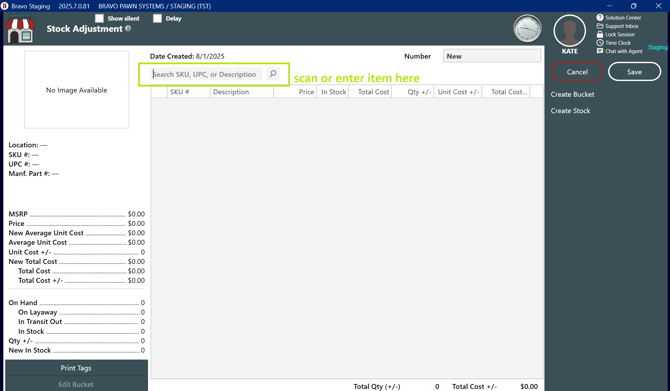
Task: Click the Total Cost +/- $0.00 footer value
Action: [529, 386]
